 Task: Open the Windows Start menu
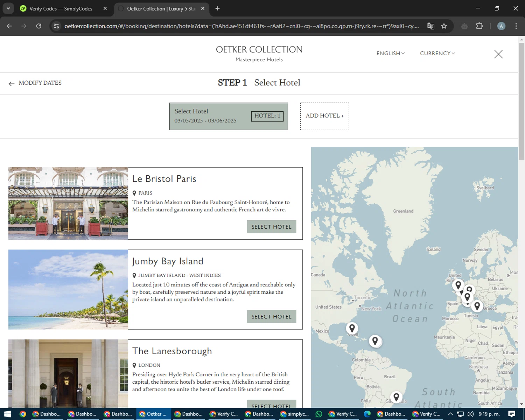(7, 414)
